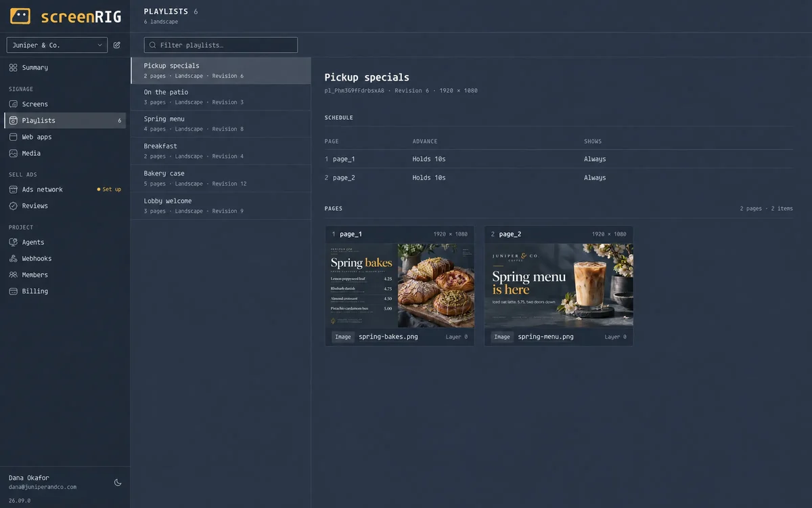Click Holds 10s for page_1
Viewport: 812px width, 508px height.
429,159
